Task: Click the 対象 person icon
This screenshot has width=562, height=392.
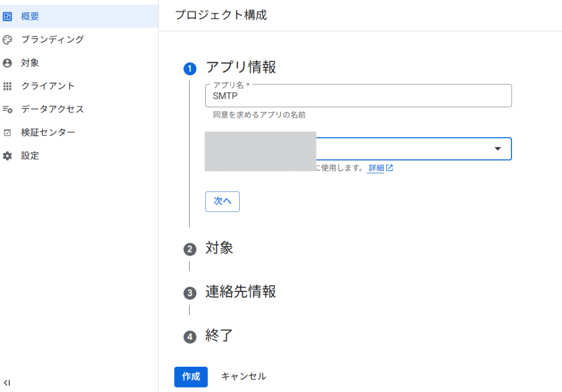Action: click(x=7, y=63)
